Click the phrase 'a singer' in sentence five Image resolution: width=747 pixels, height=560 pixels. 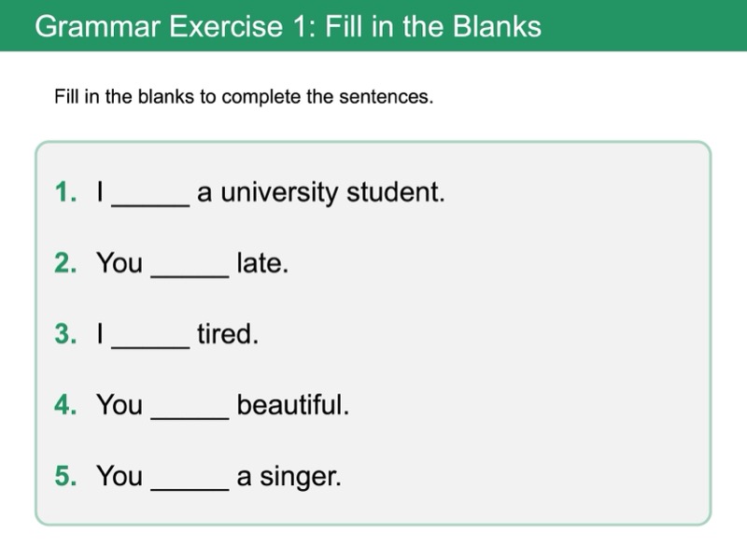pos(289,477)
